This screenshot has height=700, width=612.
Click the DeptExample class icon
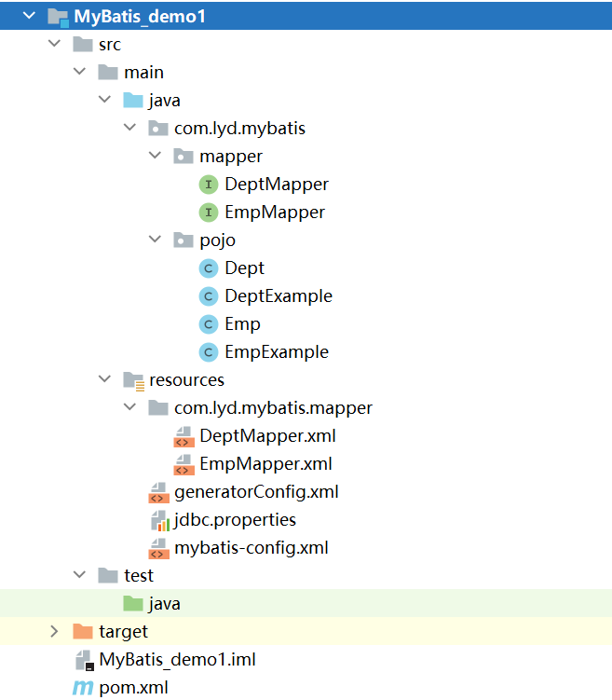209,296
